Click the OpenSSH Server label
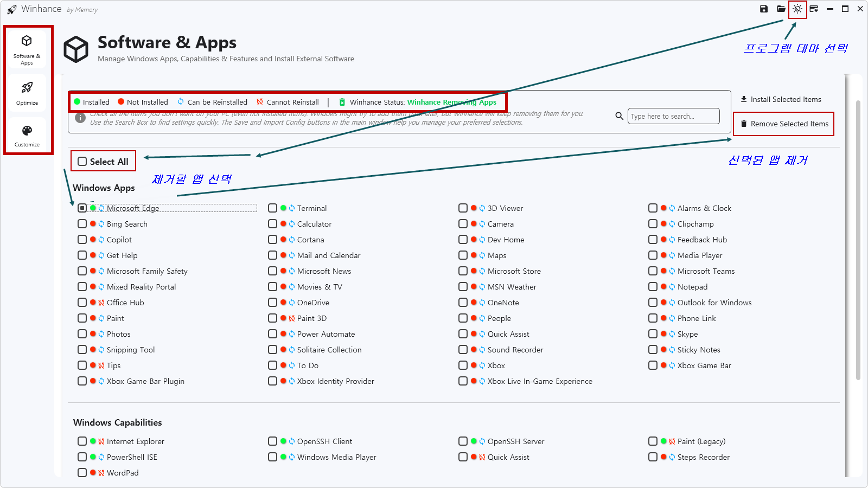The height and width of the screenshot is (488, 868). click(516, 441)
